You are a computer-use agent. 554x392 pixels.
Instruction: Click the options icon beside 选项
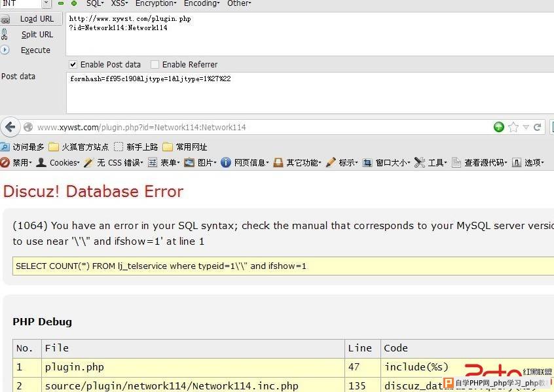tap(517, 162)
